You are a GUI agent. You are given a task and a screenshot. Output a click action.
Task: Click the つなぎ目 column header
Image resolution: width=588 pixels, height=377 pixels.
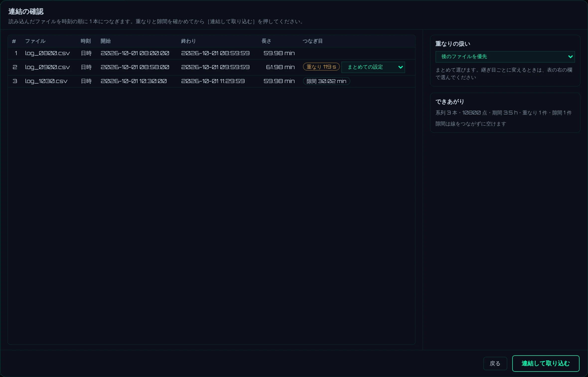[313, 41]
